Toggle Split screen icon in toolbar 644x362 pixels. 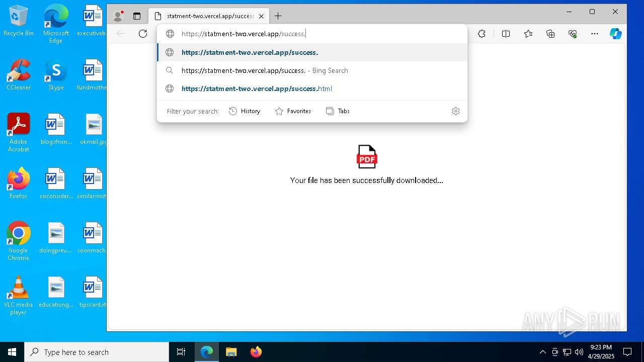click(x=506, y=34)
